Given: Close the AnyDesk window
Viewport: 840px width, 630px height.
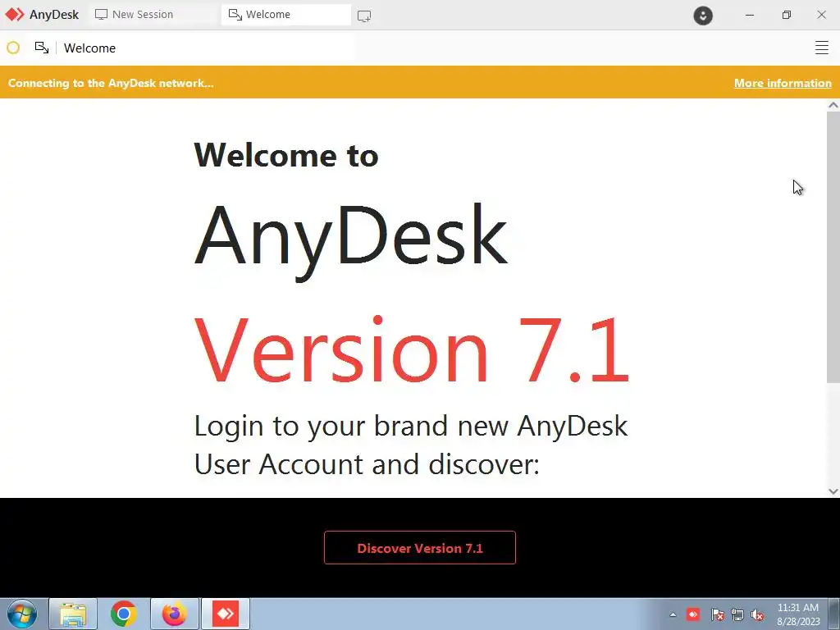Looking at the screenshot, I should (x=821, y=15).
